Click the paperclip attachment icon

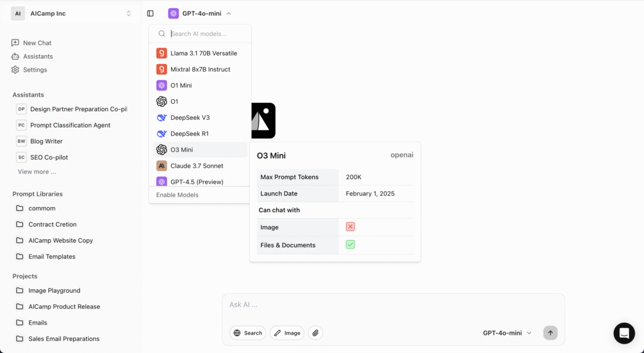316,333
